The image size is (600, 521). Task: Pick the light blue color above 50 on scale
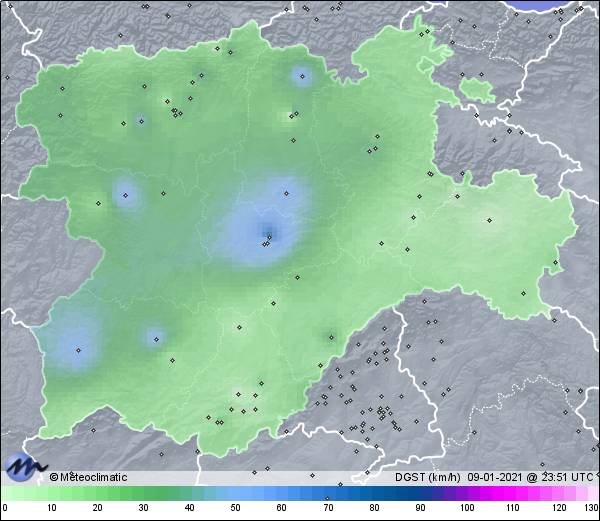click(236, 493)
